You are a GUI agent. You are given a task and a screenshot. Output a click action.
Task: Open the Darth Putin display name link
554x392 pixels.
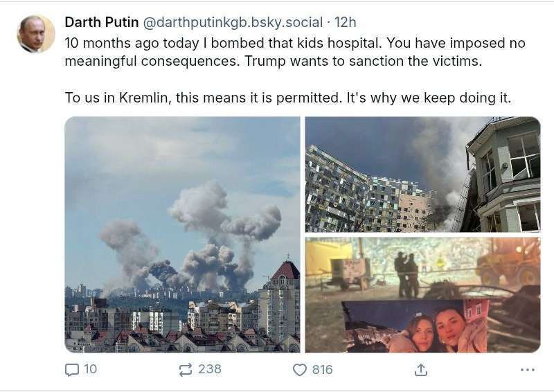(102, 22)
